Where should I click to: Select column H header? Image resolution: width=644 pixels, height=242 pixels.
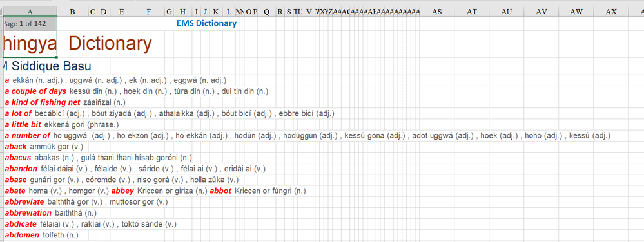tap(183, 12)
